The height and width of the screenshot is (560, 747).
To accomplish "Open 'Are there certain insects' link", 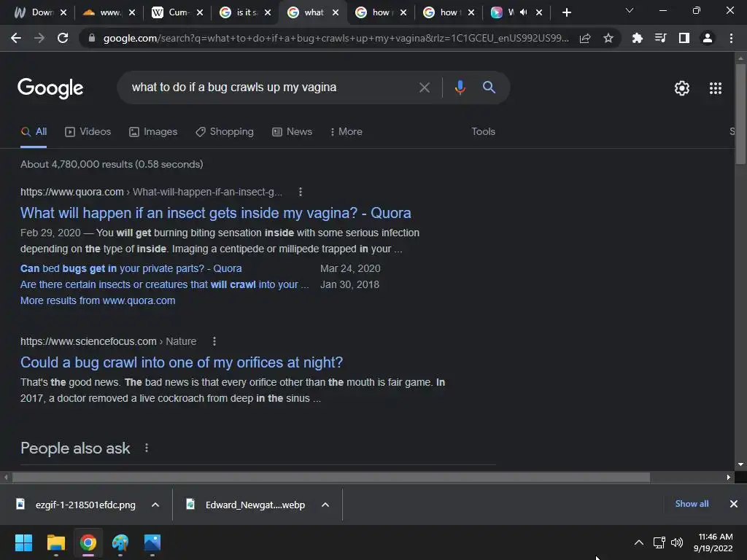I will tap(164, 285).
